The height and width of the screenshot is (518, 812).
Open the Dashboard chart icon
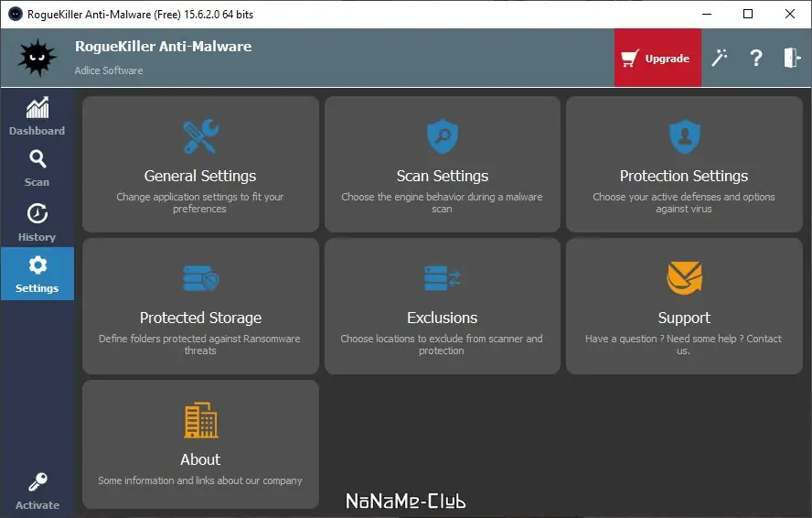click(37, 107)
